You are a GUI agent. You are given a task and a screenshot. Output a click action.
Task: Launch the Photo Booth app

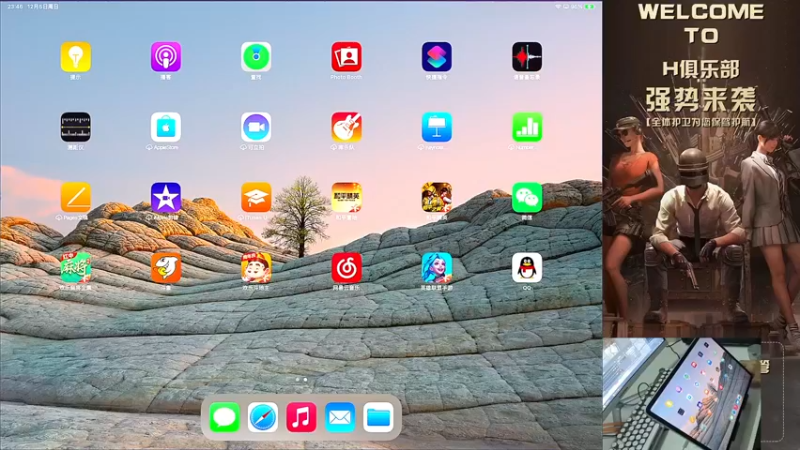click(346, 57)
